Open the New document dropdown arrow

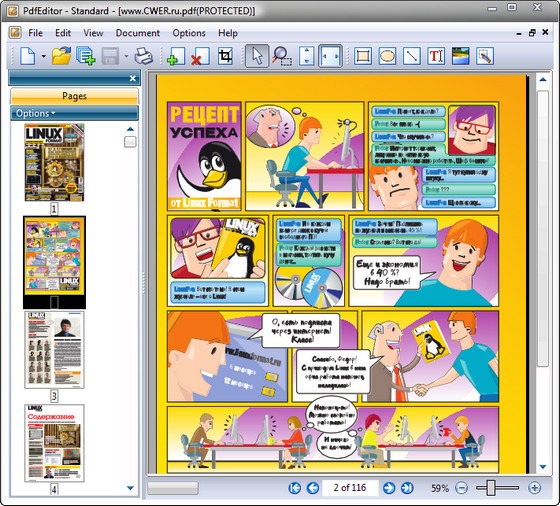point(44,56)
